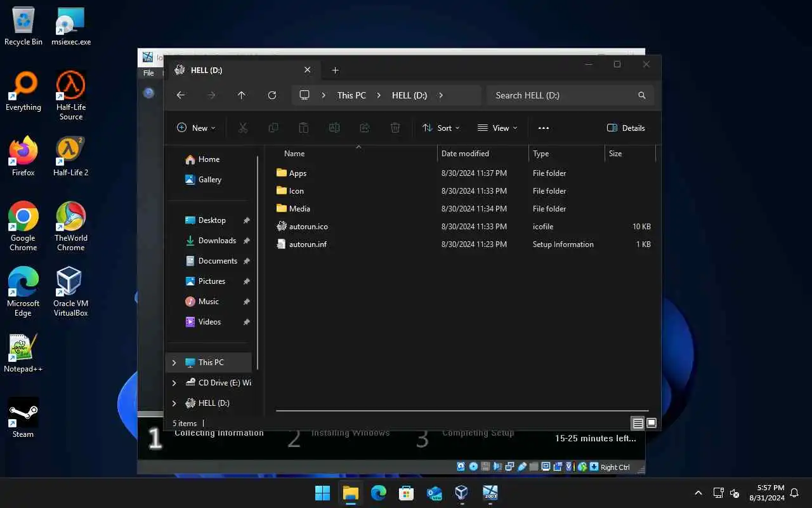Screen dimensions: 812x508
Task: Click the Paste toolbar icon
Action: [x=304, y=128]
